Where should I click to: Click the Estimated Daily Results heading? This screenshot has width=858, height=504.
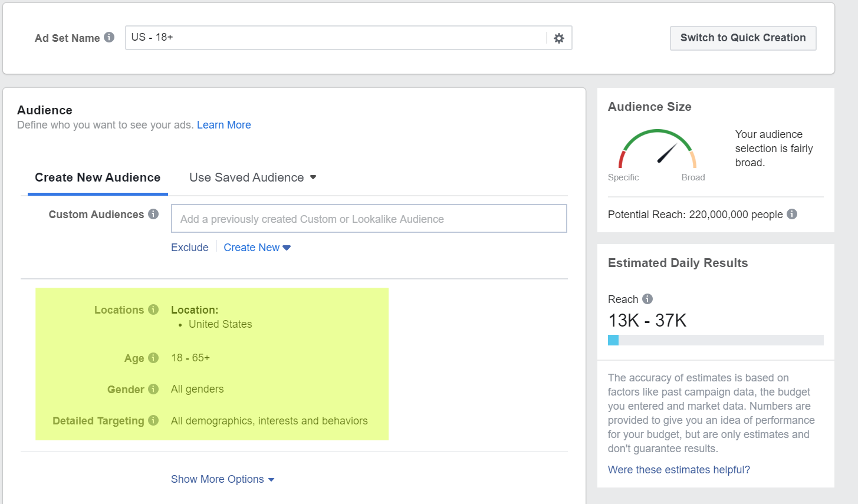click(678, 263)
